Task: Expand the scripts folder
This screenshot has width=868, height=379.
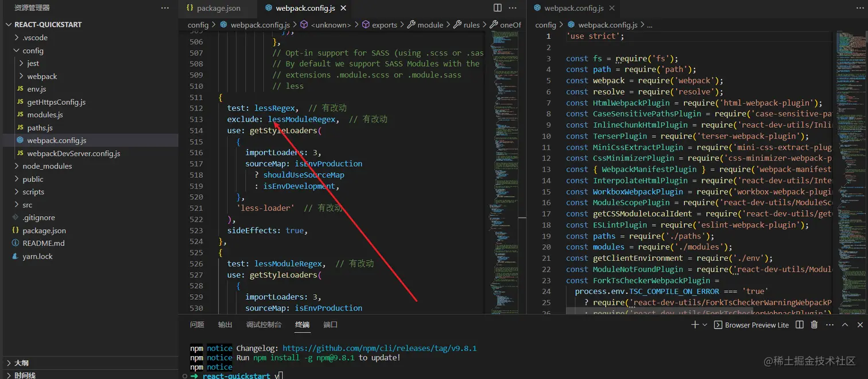Action: tap(16, 192)
